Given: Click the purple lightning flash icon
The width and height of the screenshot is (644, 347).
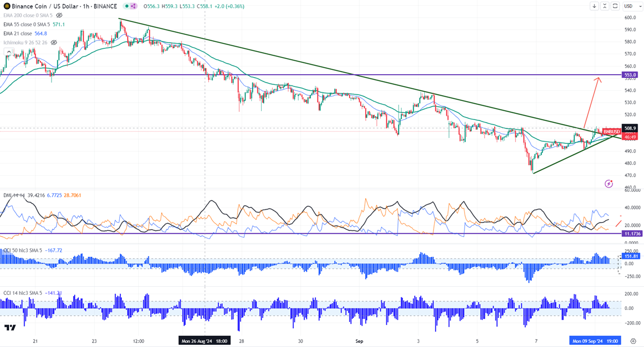Looking at the screenshot, I should (609, 184).
